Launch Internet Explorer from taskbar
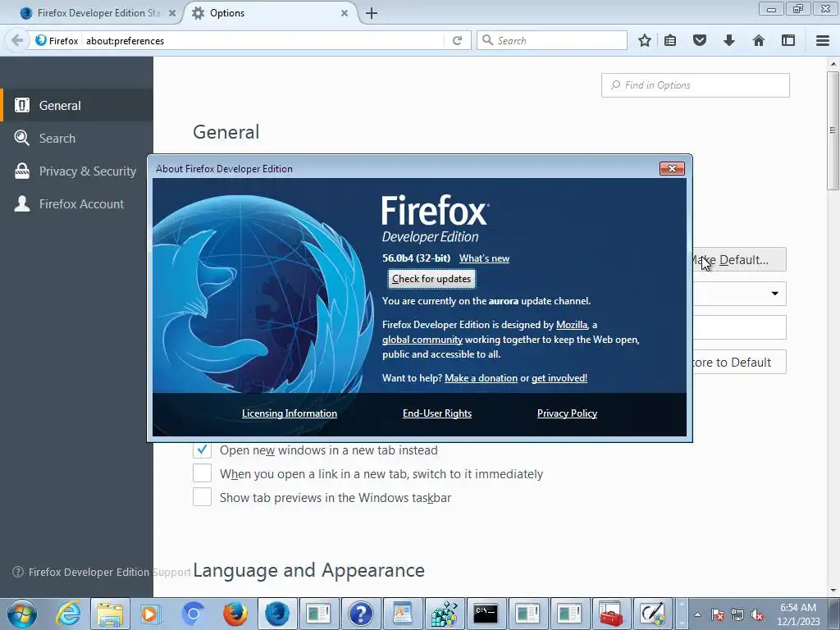 click(x=69, y=614)
